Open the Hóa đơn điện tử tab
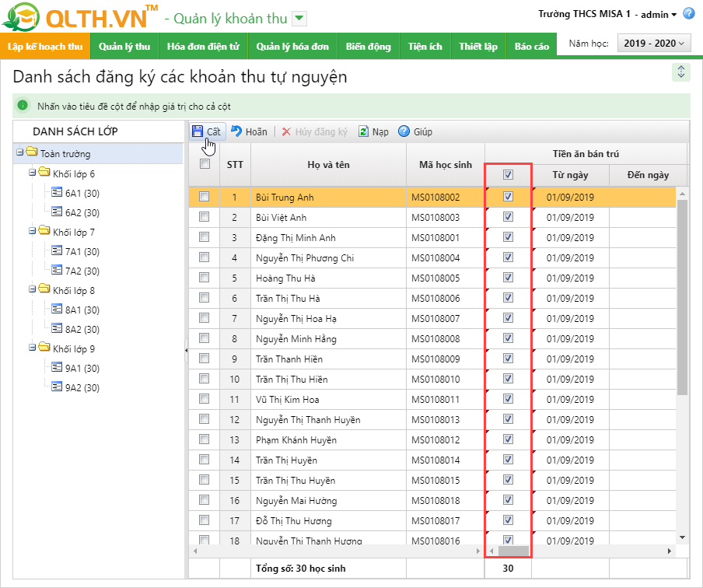Image resolution: width=703 pixels, height=588 pixels. 203,46
